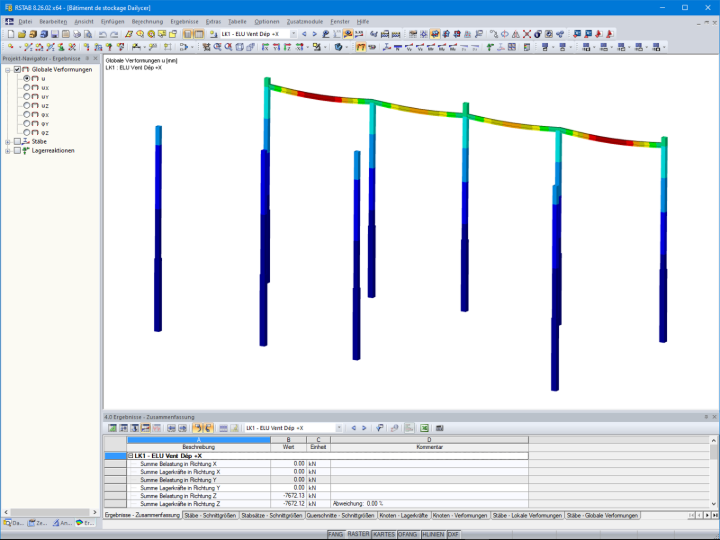Click the view in Z direction icon

point(287,47)
